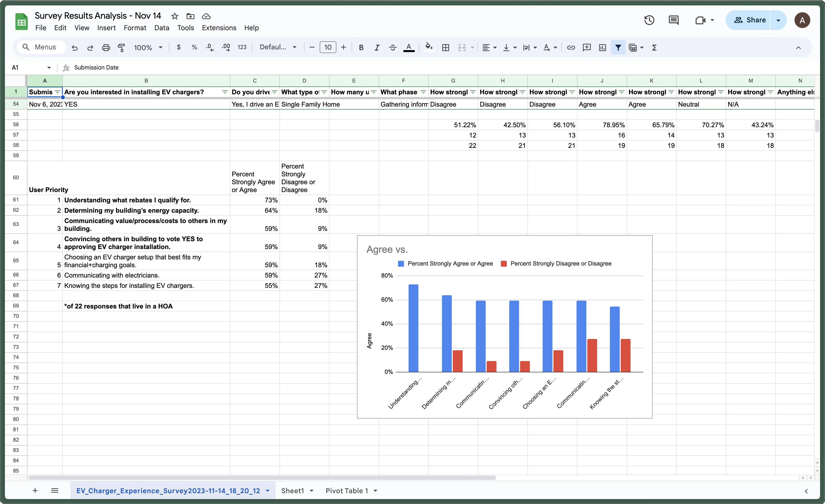Open filter dropdown on column B header

point(225,92)
